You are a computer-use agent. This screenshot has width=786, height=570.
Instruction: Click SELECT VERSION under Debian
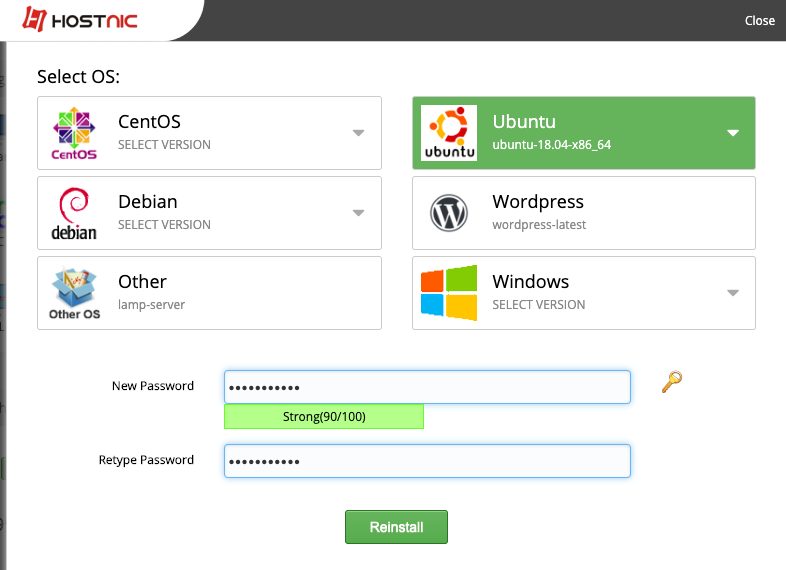(x=164, y=225)
